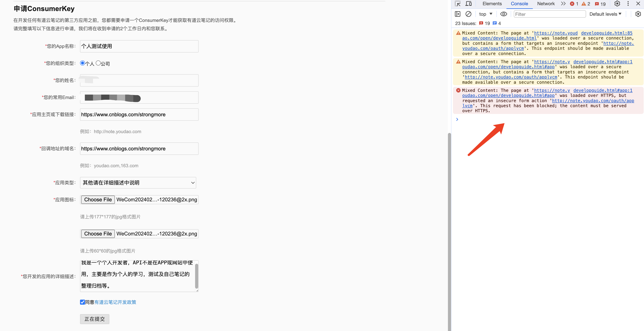This screenshot has width=644, height=331.
Task: Click into the 常用Email input field
Action: click(139, 97)
